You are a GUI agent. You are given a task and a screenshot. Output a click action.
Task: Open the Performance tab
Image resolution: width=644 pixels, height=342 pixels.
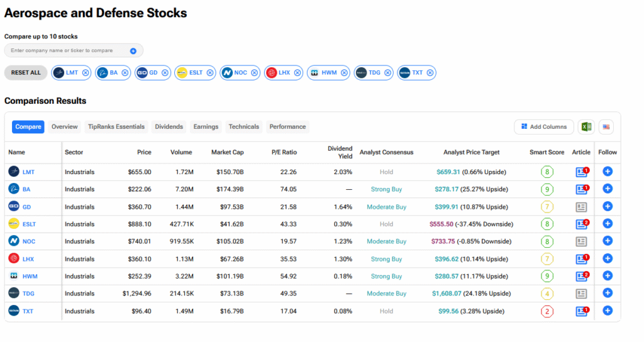(287, 127)
